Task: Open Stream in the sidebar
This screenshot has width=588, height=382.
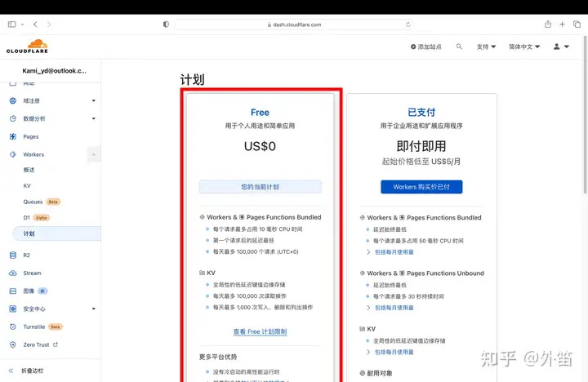Action: (32, 273)
